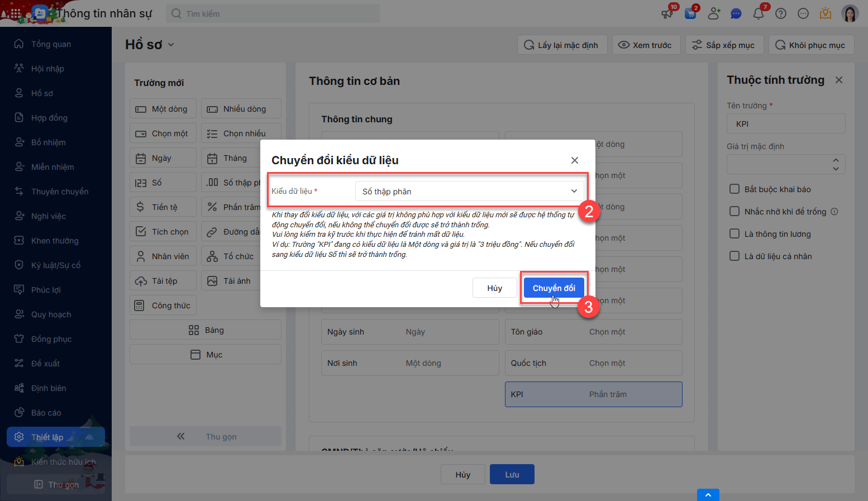
Task: Add a Tích chọn checkbox field
Action: (163, 232)
